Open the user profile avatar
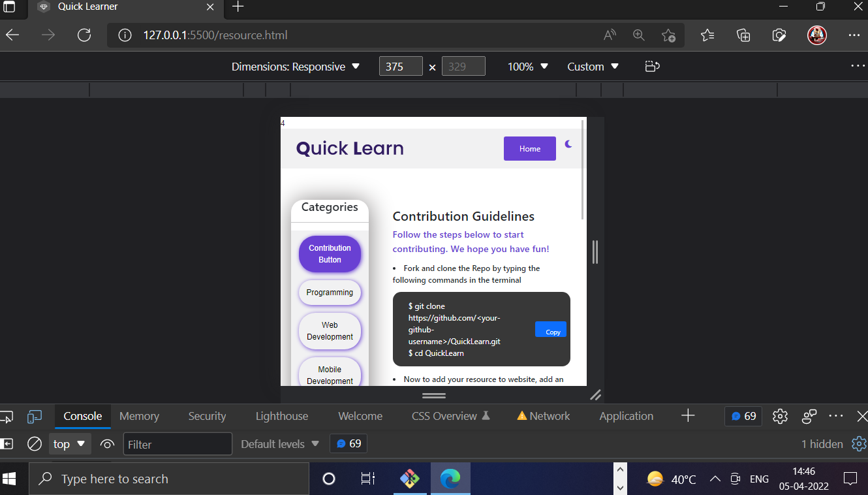The height and width of the screenshot is (495, 868). (x=817, y=35)
